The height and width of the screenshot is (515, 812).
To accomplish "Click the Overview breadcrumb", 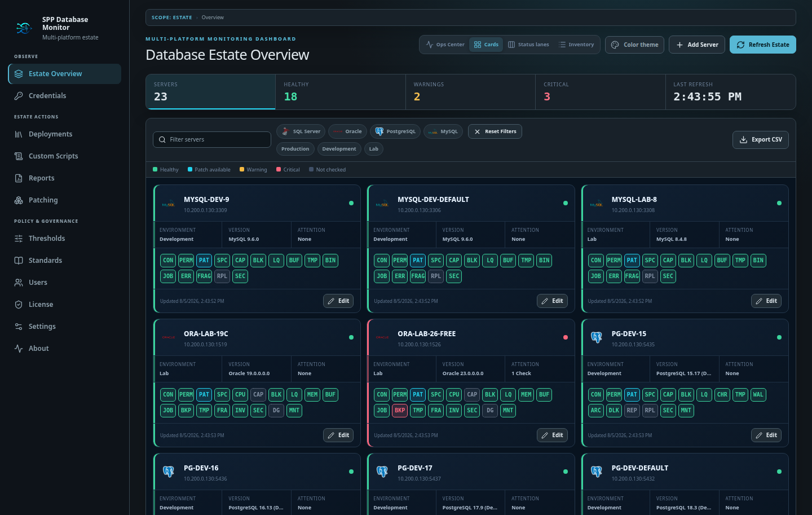I will [x=213, y=17].
